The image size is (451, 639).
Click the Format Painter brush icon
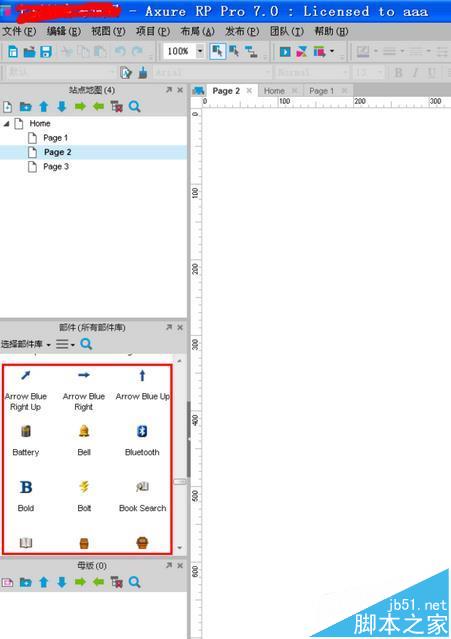point(143,73)
